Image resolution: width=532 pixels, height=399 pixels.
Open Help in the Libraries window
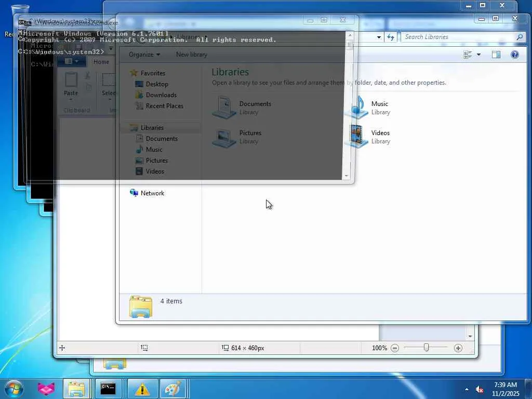coord(515,55)
